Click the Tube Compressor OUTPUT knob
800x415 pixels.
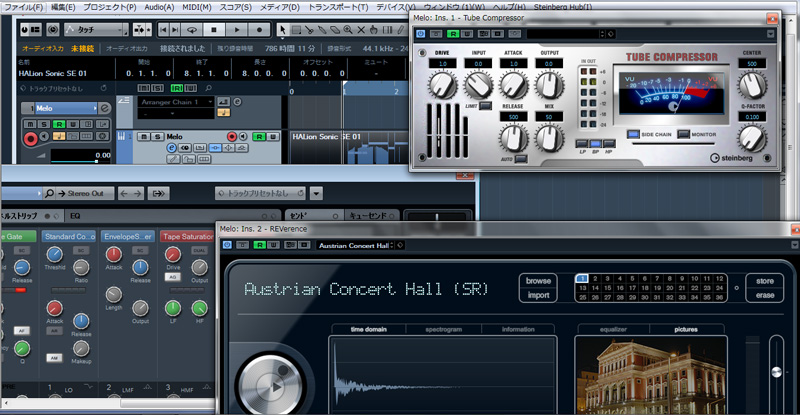point(549,85)
